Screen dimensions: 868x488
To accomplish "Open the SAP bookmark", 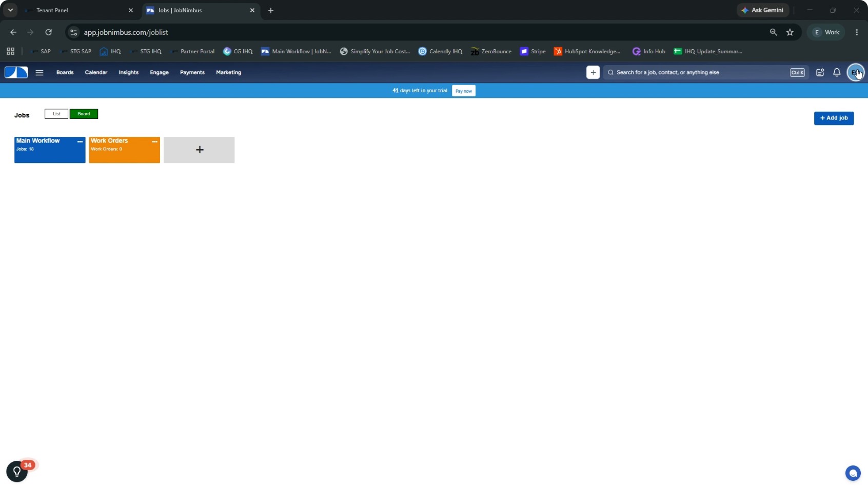I will (x=41, y=51).
